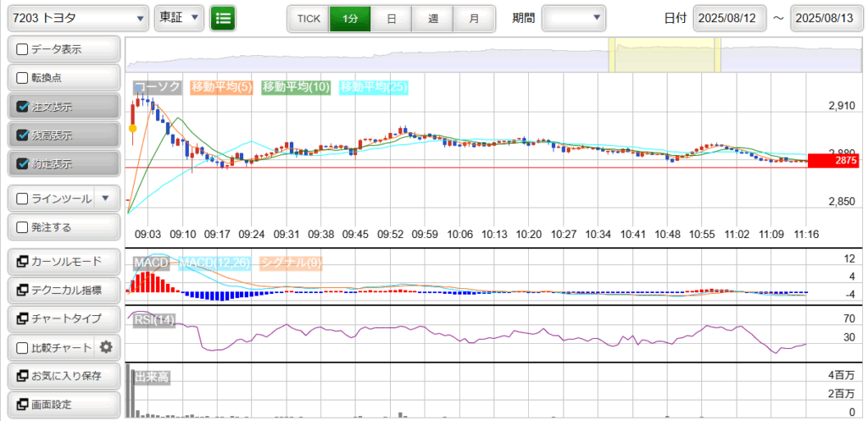Click the RSI(14) legend label

(x=154, y=321)
